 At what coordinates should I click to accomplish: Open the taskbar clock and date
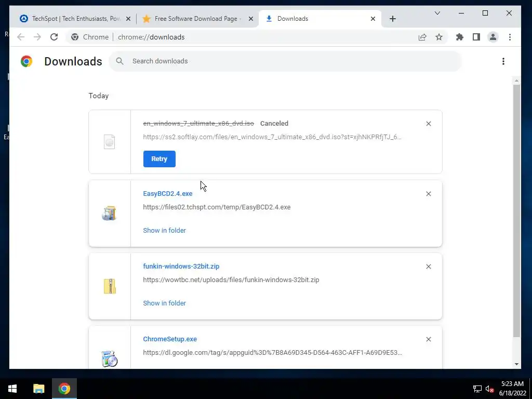tap(512, 389)
